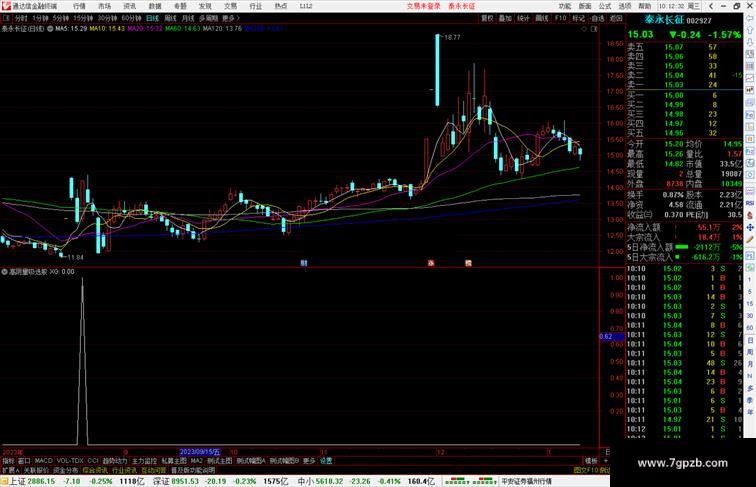Select the MA2 indicator tab
Image resolution: width=756 pixels, height=487 pixels.
(197, 461)
